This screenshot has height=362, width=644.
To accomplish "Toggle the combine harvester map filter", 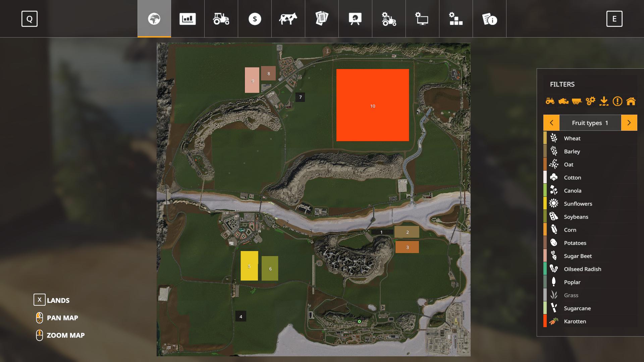I will click(x=563, y=101).
